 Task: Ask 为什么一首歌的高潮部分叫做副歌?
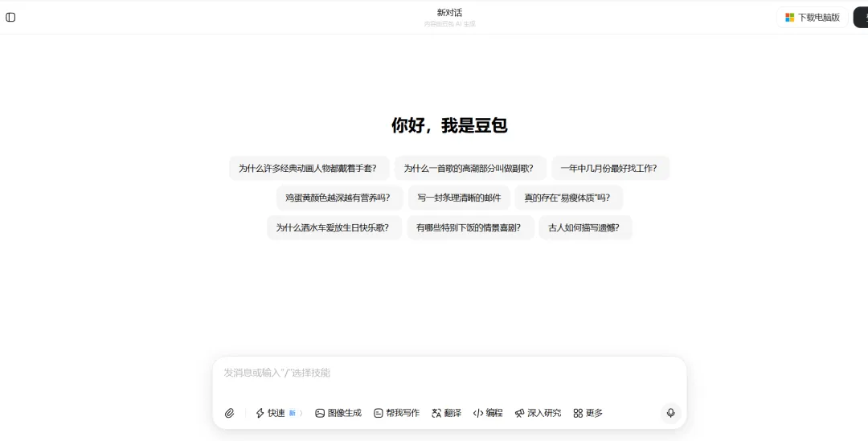(470, 168)
